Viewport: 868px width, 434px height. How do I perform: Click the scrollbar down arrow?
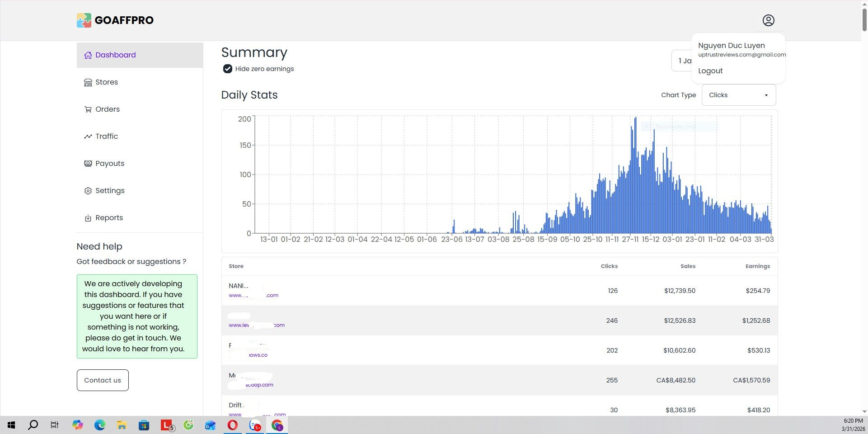[x=864, y=412]
